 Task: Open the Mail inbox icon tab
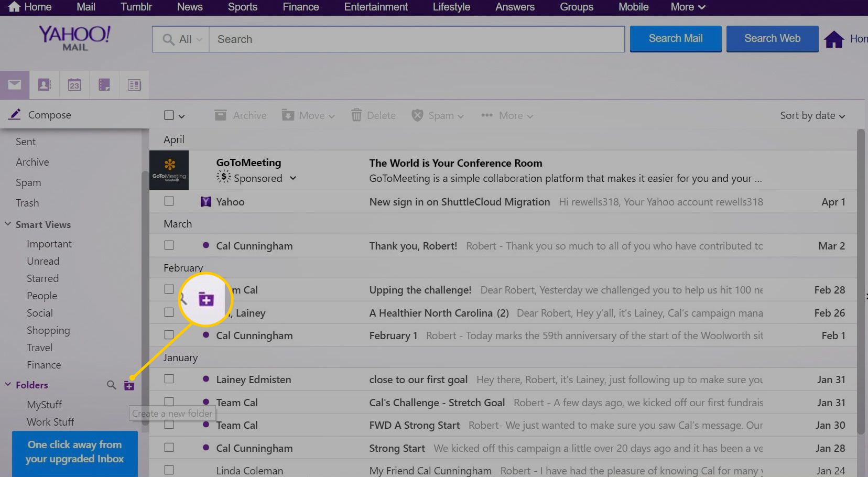tap(15, 85)
